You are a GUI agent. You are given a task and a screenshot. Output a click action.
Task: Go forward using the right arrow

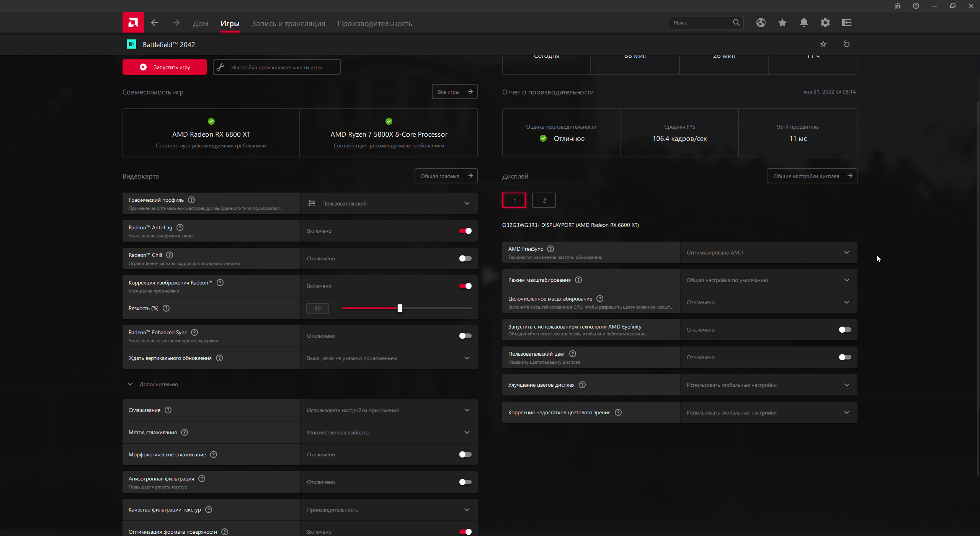click(x=176, y=23)
